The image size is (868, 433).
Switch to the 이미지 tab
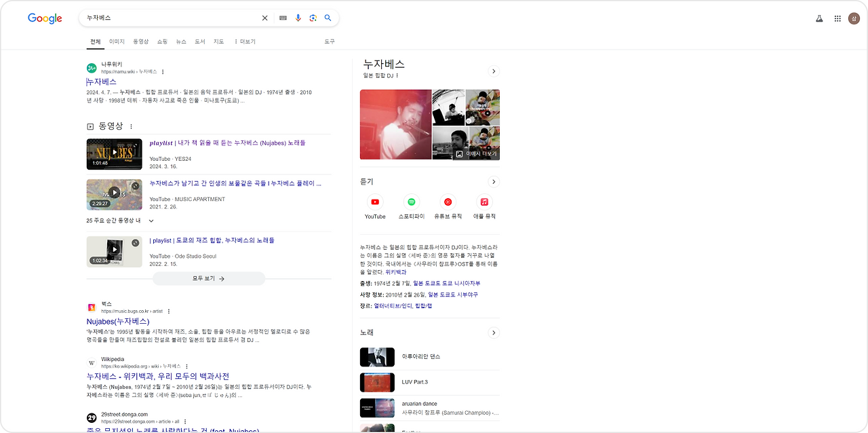point(117,41)
